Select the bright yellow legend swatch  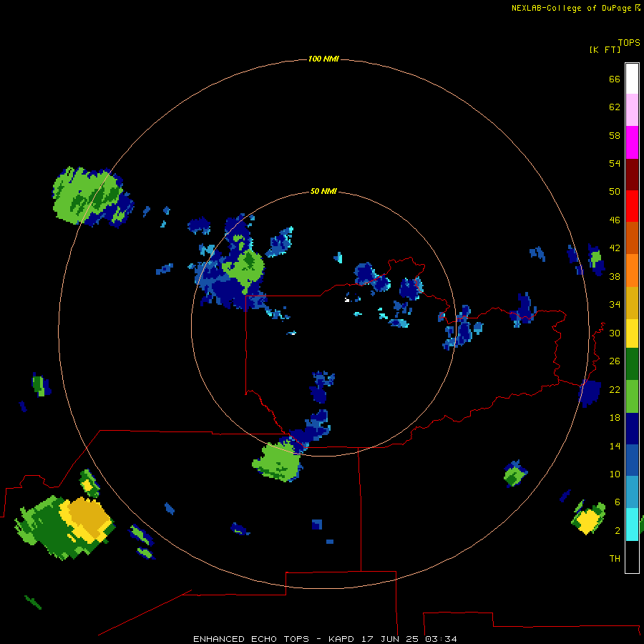pos(632,333)
